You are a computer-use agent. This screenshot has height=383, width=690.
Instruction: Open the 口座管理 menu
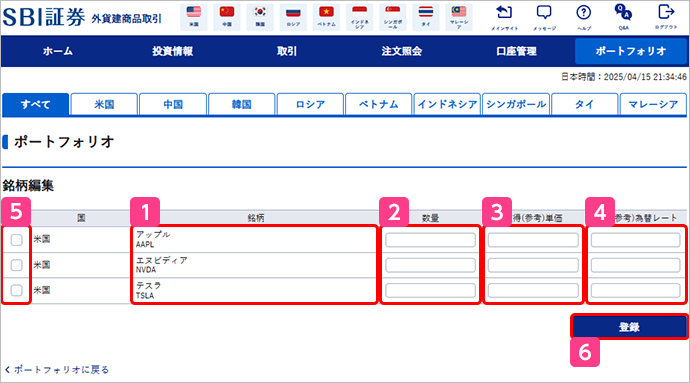(517, 51)
